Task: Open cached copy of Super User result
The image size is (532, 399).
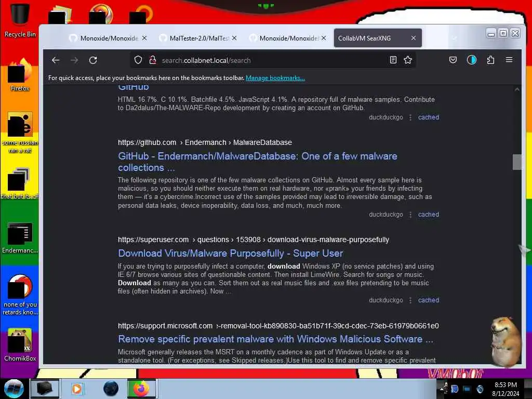Action: click(x=429, y=300)
